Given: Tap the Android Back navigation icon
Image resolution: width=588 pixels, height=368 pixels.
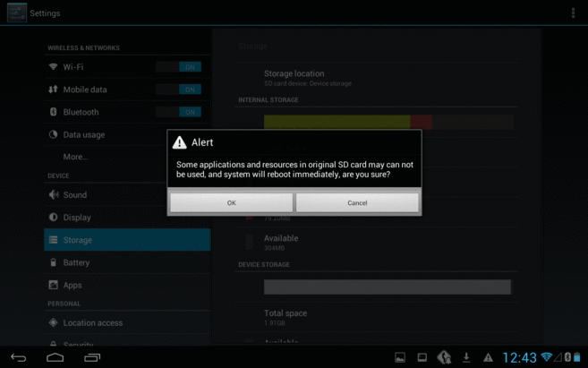Looking at the screenshot, I should (x=18, y=357).
